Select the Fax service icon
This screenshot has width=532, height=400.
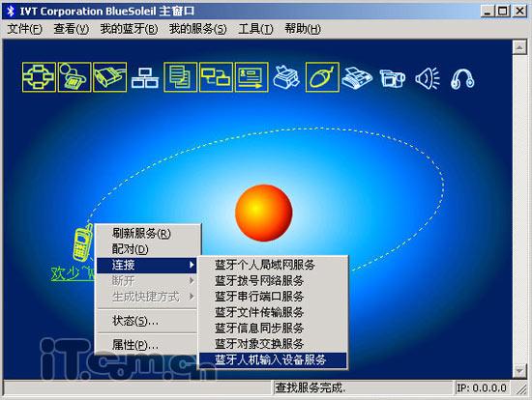tap(357, 78)
